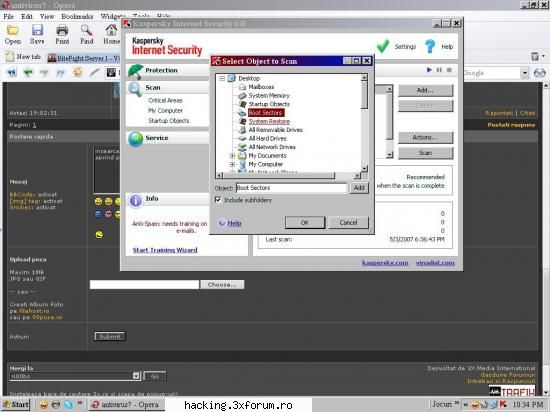The width and height of the screenshot is (550, 412).
Task: Open the Windows Start button
Action: pos(15,405)
